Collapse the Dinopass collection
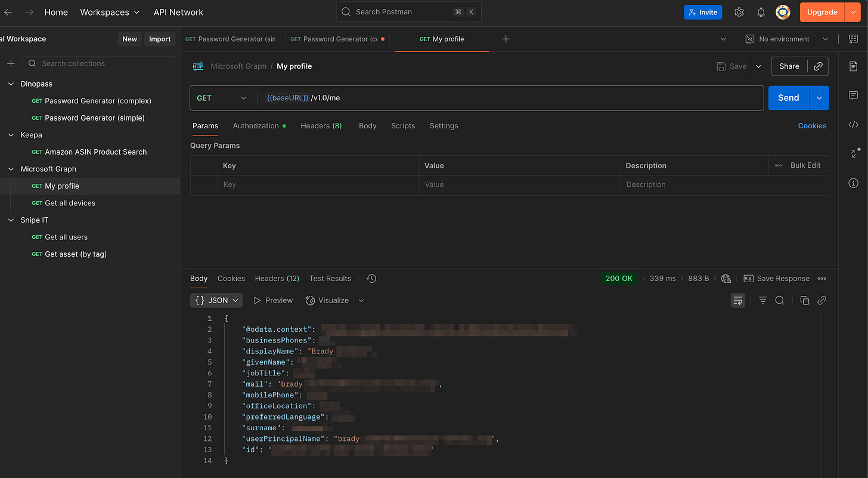868x478 pixels. (x=11, y=84)
